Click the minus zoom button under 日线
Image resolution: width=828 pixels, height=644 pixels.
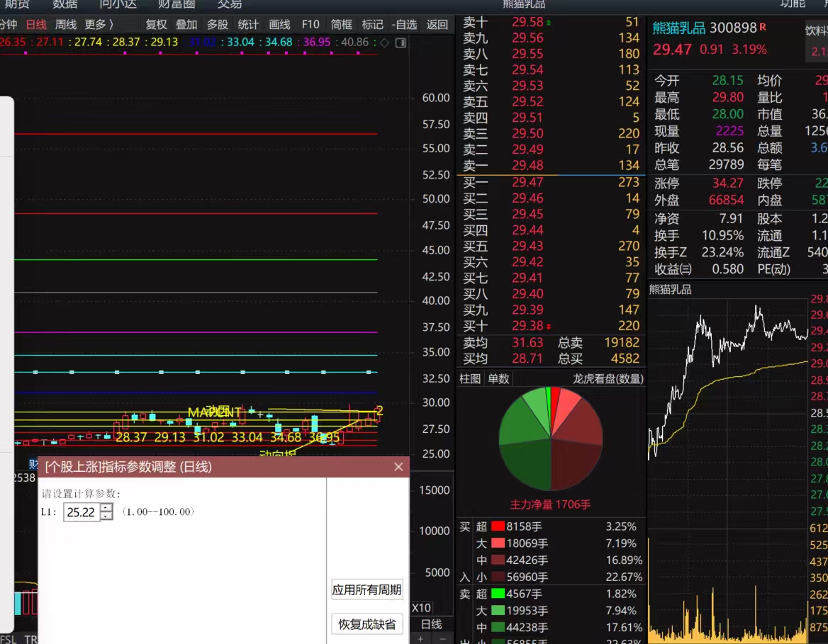click(442, 639)
